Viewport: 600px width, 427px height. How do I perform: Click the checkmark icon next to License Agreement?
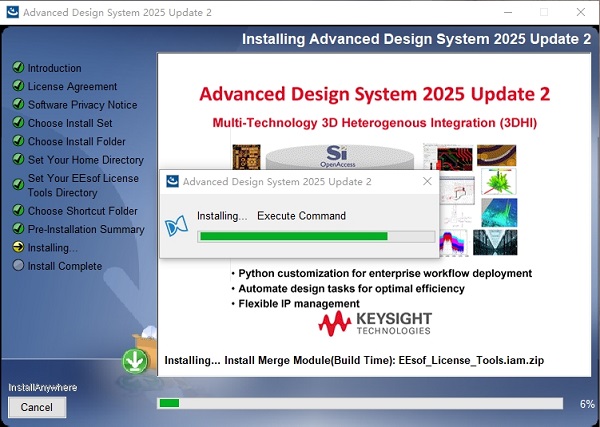18,86
